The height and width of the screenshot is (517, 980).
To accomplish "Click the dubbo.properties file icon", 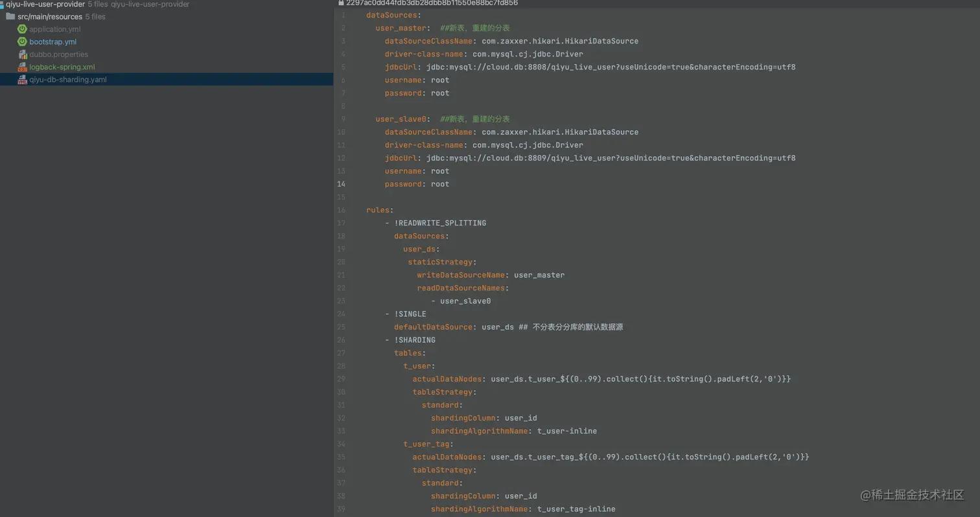I will pos(23,54).
